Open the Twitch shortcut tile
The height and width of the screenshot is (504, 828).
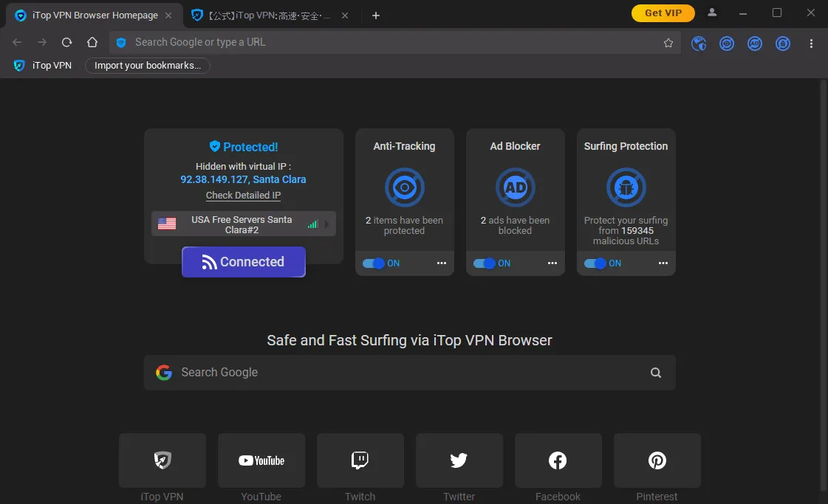click(x=360, y=460)
